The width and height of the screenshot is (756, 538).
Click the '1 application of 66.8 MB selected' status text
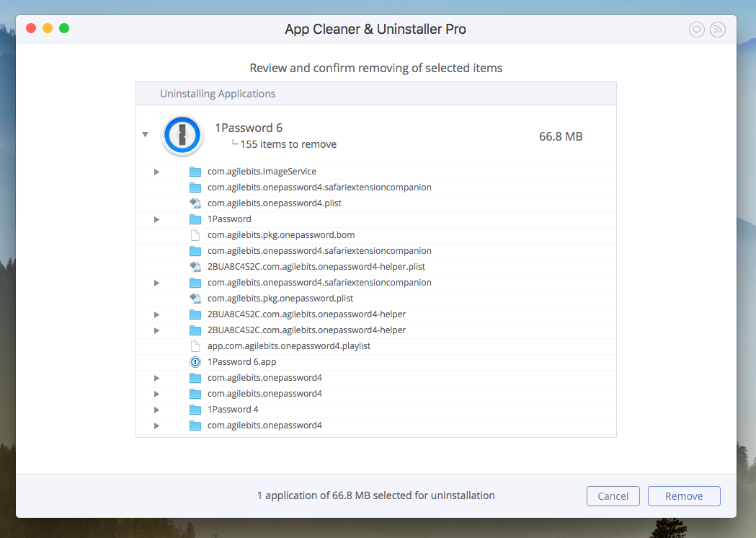pos(376,495)
